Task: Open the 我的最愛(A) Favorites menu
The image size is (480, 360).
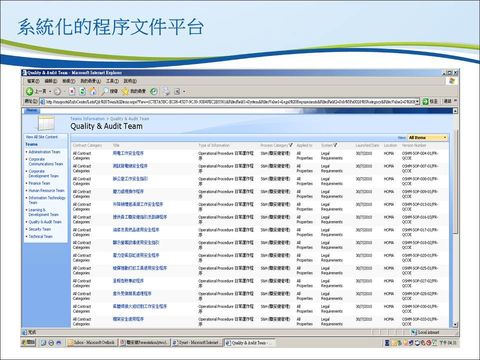Action: pyautogui.click(x=90, y=81)
